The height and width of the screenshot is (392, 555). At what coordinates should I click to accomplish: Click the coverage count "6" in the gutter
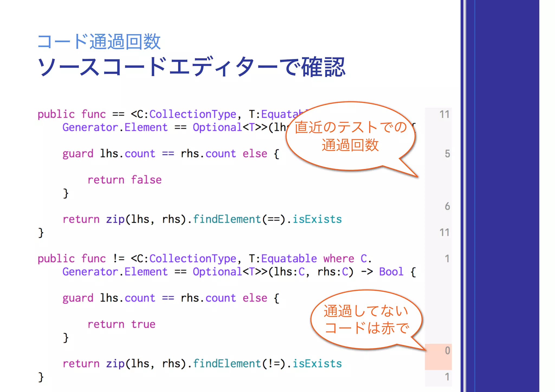[x=447, y=206]
